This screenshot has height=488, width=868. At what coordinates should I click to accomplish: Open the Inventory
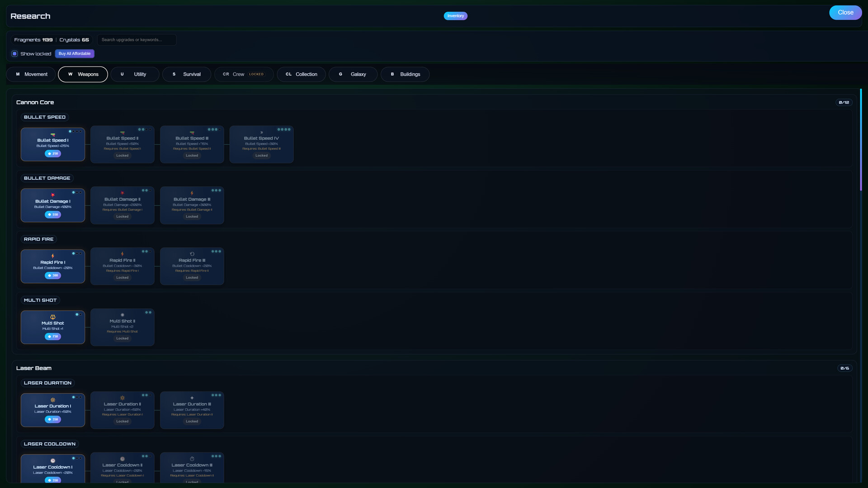tap(455, 16)
